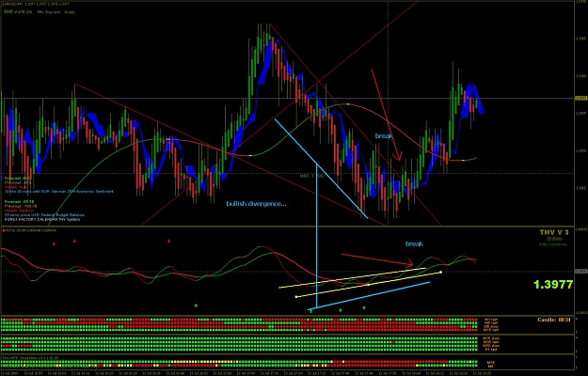Select the 'break' label in the oscillator window
This screenshot has height=376, width=588.
pyautogui.click(x=414, y=243)
